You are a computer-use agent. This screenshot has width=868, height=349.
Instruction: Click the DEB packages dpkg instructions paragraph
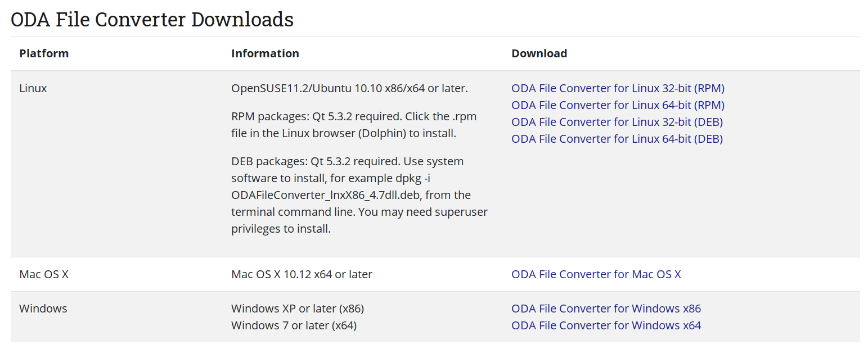tap(359, 195)
